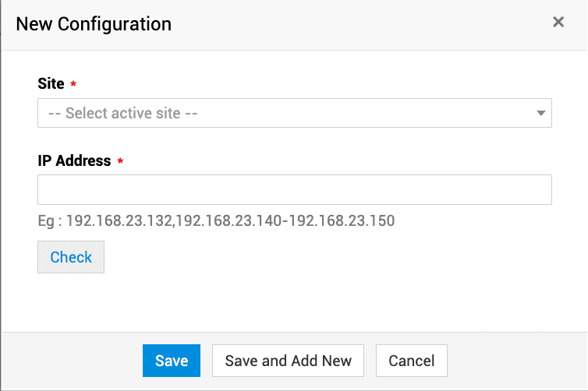Open the Site dropdown arrow
Viewport: 588px width, 391px height.
(x=541, y=113)
